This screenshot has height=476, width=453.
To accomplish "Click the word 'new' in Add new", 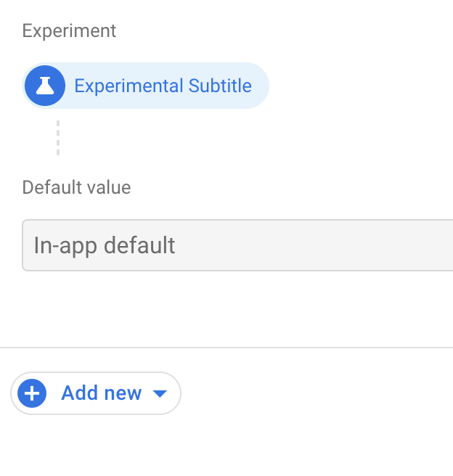I will pyautogui.click(x=123, y=393).
